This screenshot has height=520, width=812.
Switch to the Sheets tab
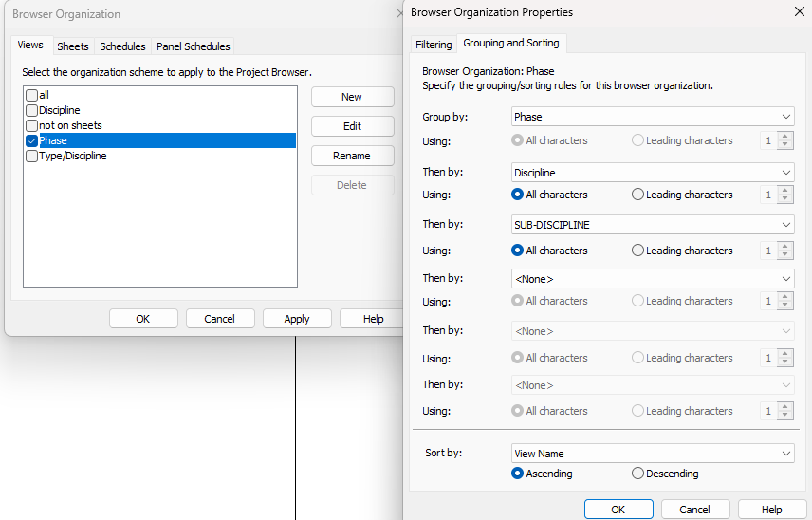tap(73, 46)
